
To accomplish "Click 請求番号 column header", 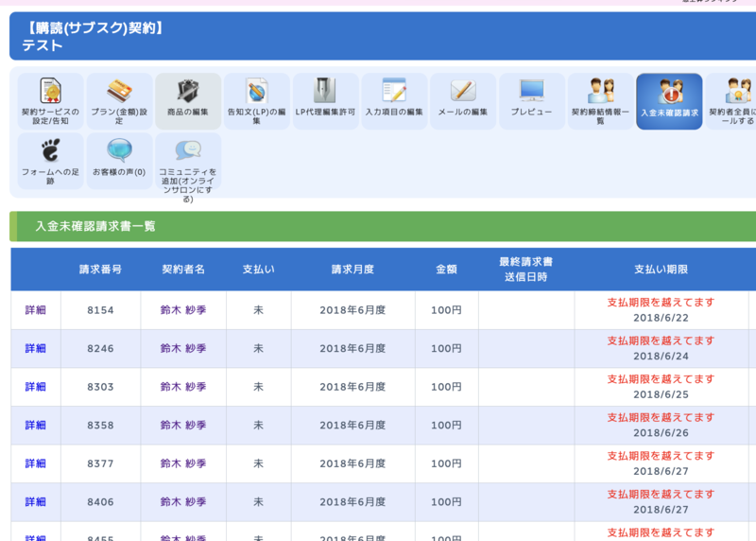I will point(100,270).
